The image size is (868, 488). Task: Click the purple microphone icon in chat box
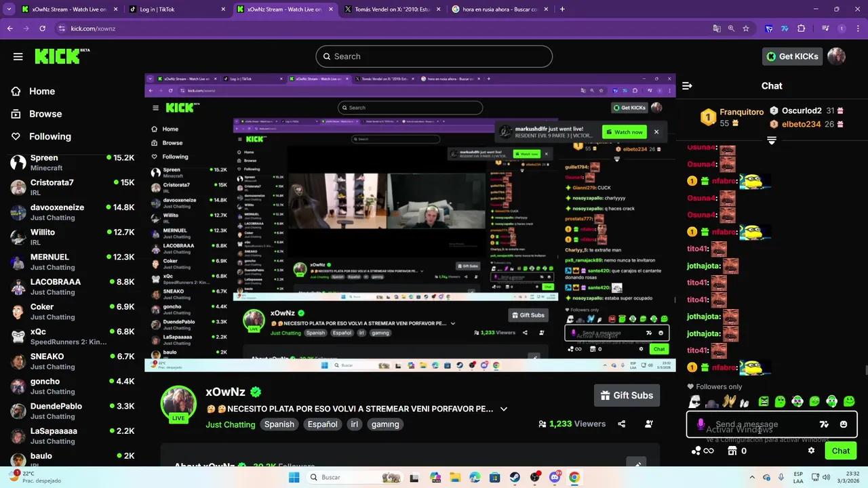[701, 424]
